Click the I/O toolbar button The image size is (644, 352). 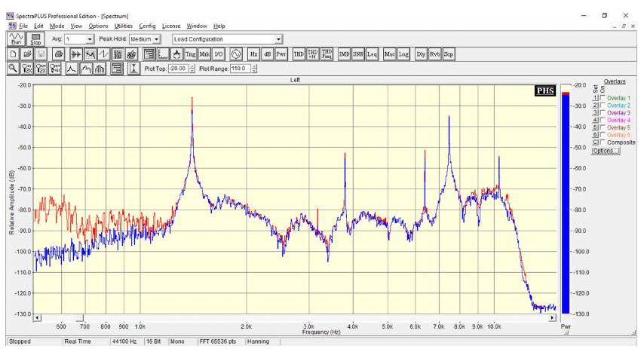point(219,54)
